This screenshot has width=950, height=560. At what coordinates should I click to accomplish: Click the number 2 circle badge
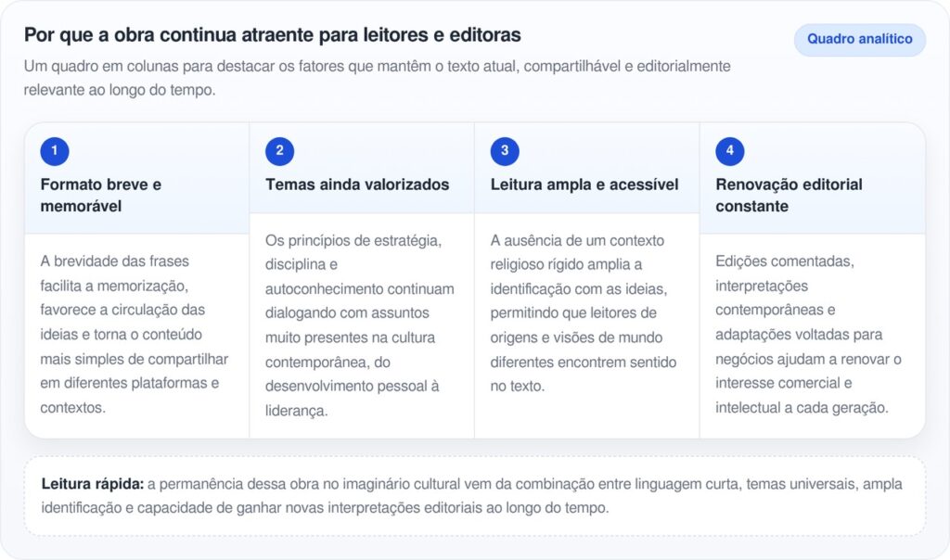click(279, 151)
